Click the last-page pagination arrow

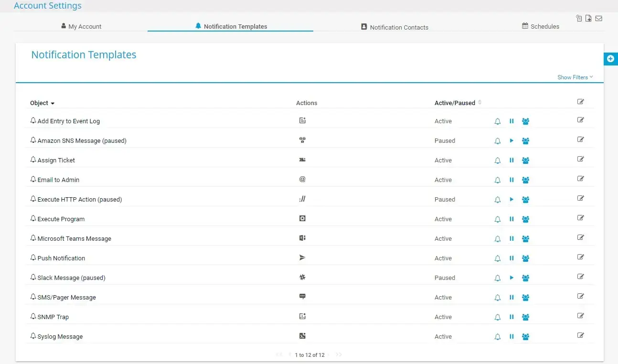339,355
